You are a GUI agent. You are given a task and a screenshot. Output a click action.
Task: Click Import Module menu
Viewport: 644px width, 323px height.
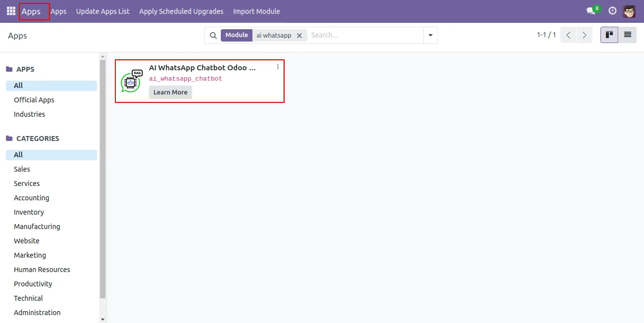(256, 11)
